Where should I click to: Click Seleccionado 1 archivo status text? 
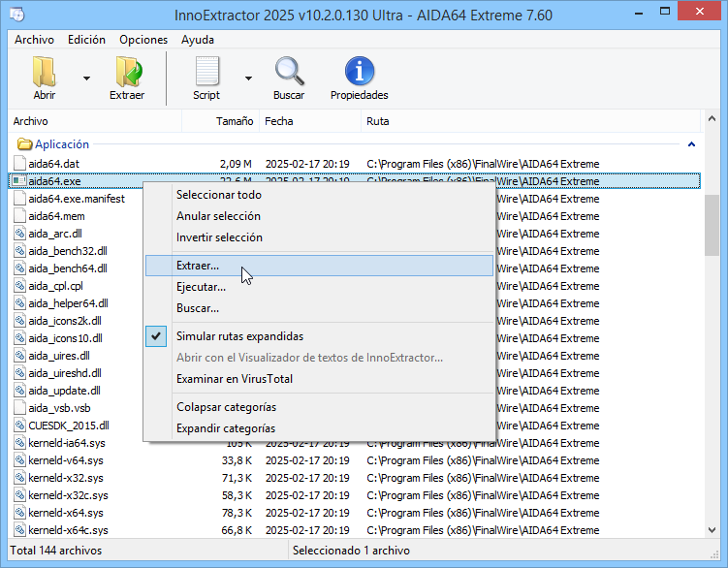point(352,551)
